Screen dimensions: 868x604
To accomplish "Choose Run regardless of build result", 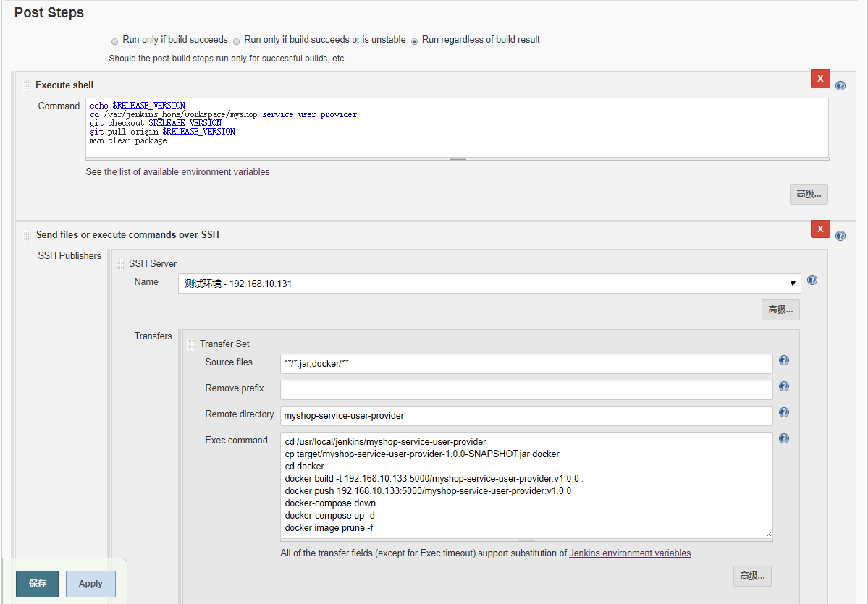I will pyautogui.click(x=414, y=41).
